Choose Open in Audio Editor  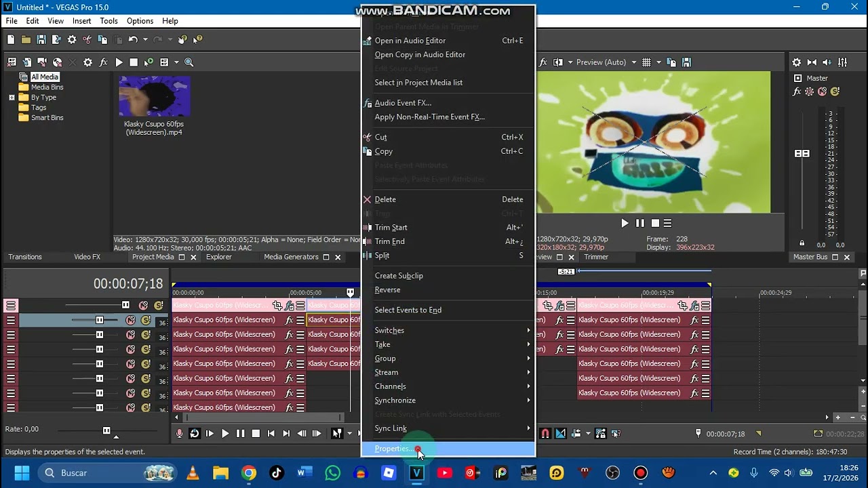448,41
